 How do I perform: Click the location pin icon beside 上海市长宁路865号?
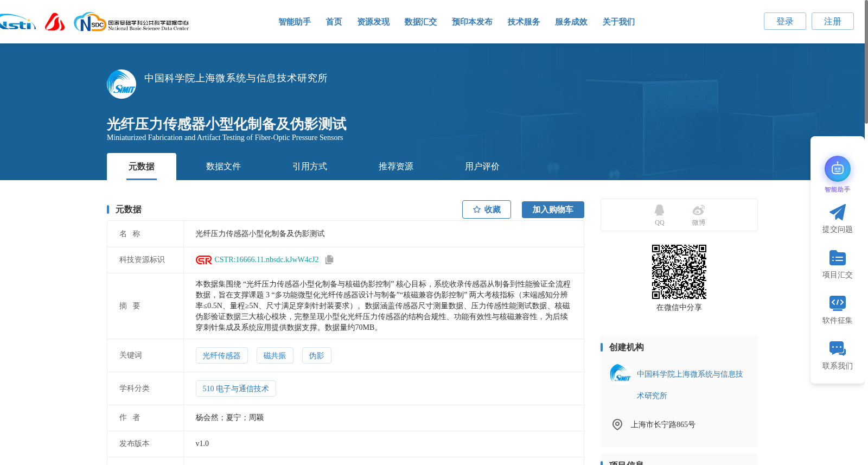[617, 424]
